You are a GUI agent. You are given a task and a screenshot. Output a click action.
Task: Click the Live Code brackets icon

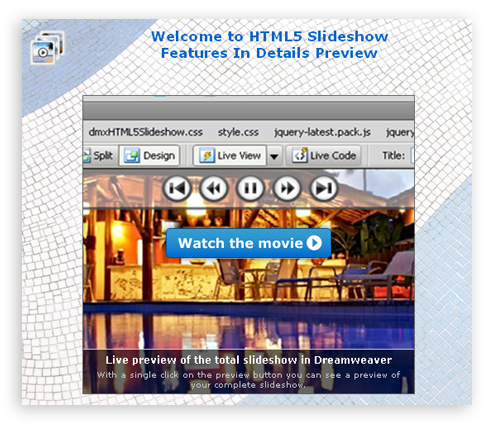click(299, 155)
